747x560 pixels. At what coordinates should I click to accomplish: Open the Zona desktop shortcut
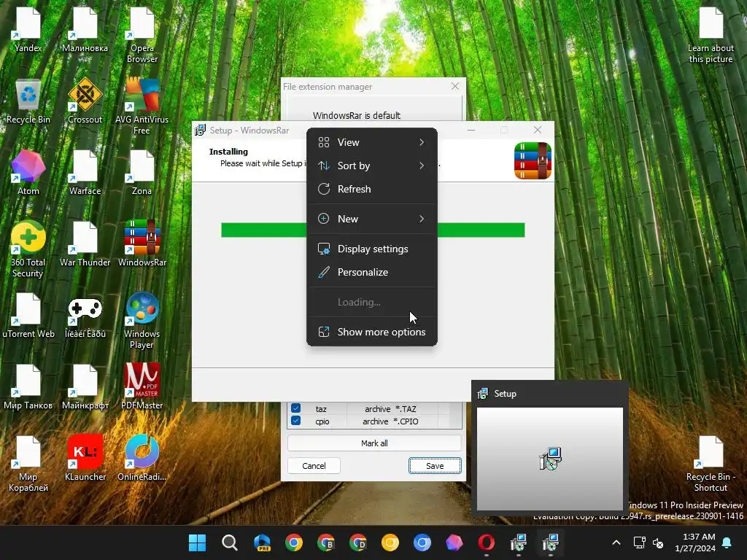coord(142,172)
